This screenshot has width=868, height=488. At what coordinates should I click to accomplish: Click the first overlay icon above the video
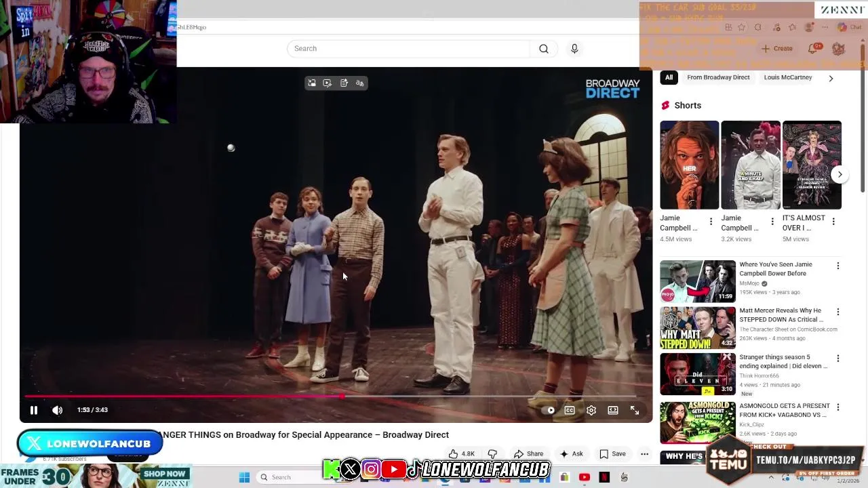coord(312,83)
